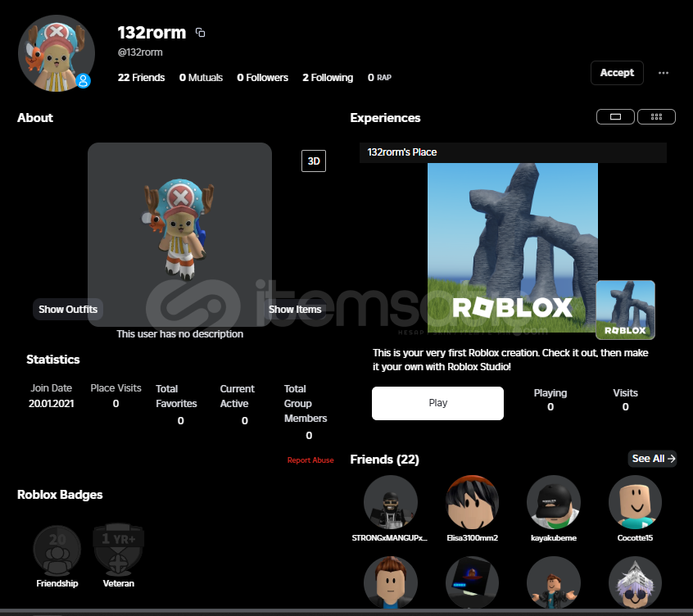
Task: Click the Elisa3100mm2 name label
Action: coord(472,538)
